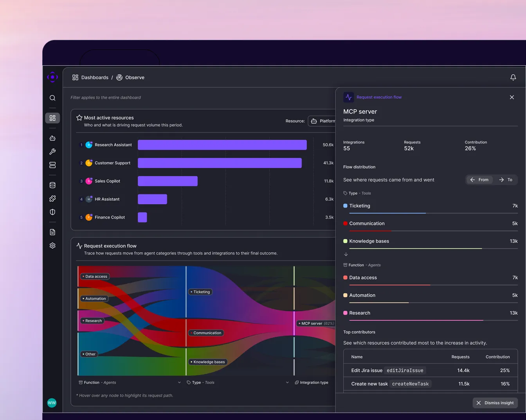Select MCP server node in Sankey chart
Image resolution: width=526 pixels, height=420 pixels.
click(316, 323)
